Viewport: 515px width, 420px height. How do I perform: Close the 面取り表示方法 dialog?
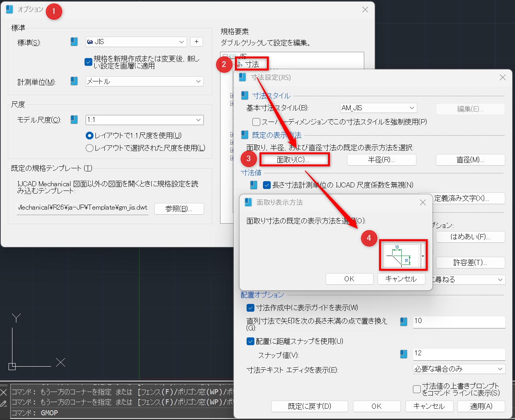coord(423,203)
